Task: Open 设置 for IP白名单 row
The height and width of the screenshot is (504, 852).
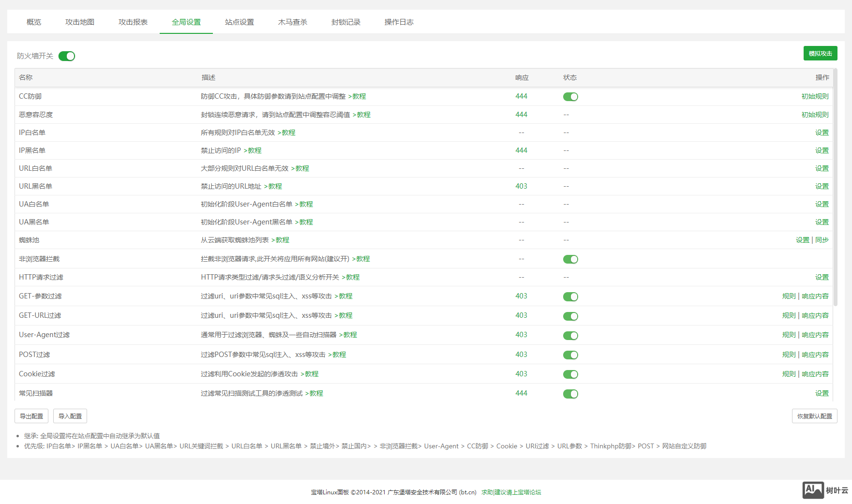Action: 822,133
